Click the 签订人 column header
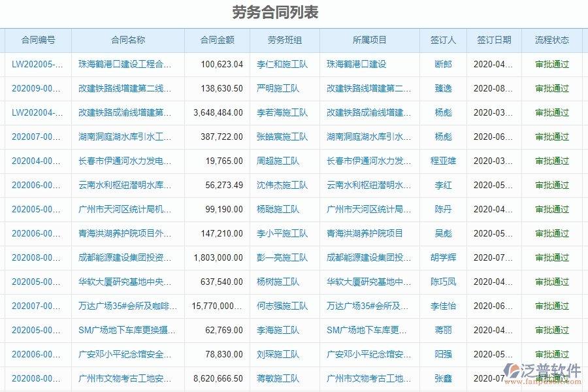The image size is (588, 392). pyautogui.click(x=442, y=40)
